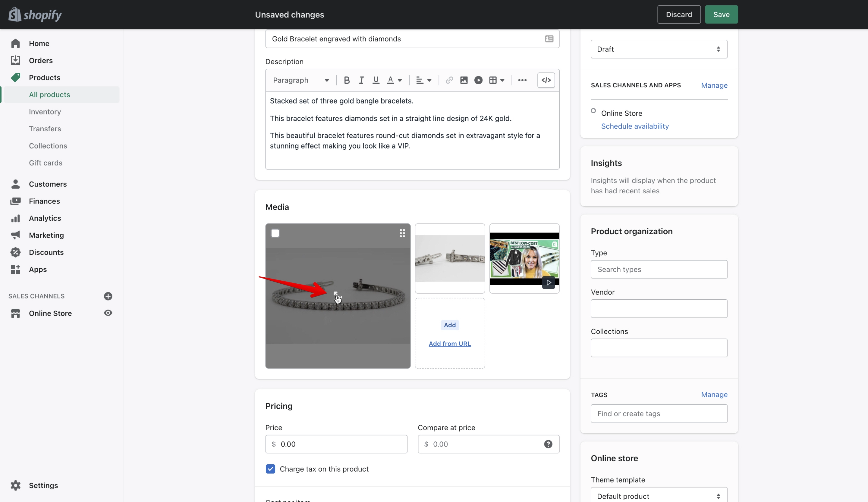Viewport: 868px width, 502px height.
Task: Click the insert link icon
Action: click(449, 80)
